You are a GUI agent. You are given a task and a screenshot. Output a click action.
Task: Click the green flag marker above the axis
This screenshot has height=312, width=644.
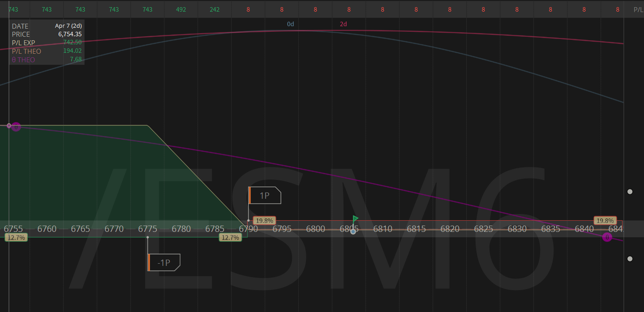pos(355,219)
